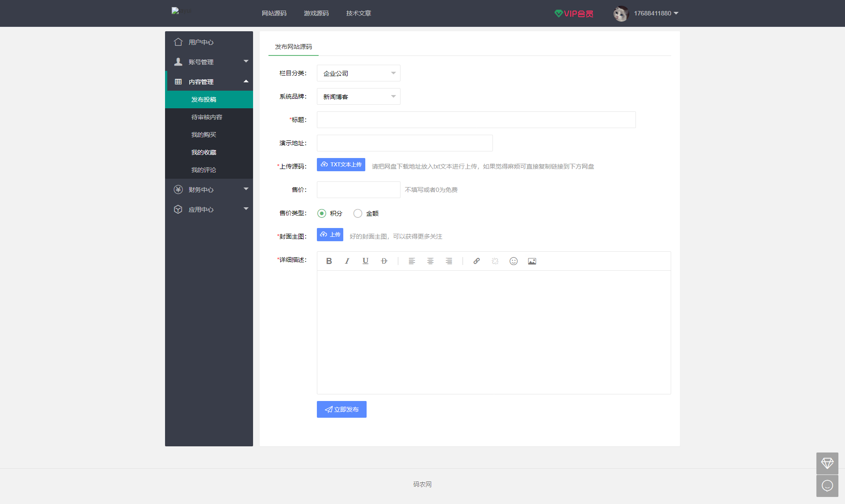Select the 积分 pricing type radio button
This screenshot has width=845, height=504.
pos(322,213)
